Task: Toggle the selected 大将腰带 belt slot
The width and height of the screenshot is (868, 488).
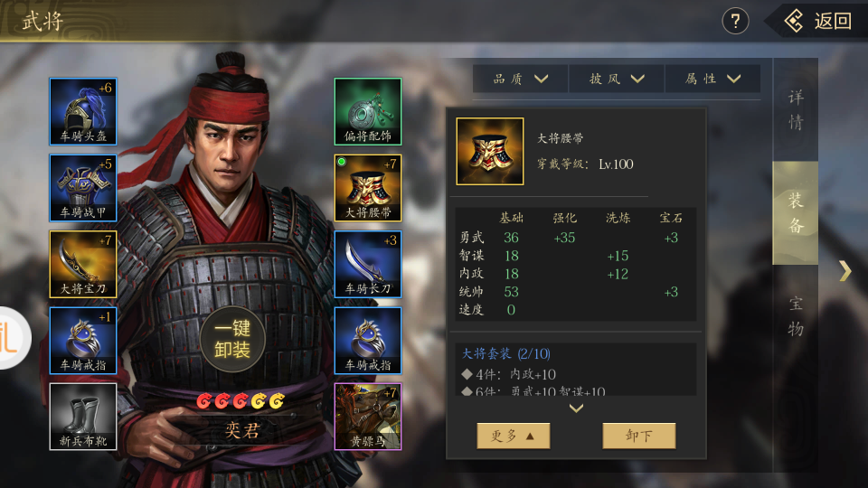Action: (368, 188)
